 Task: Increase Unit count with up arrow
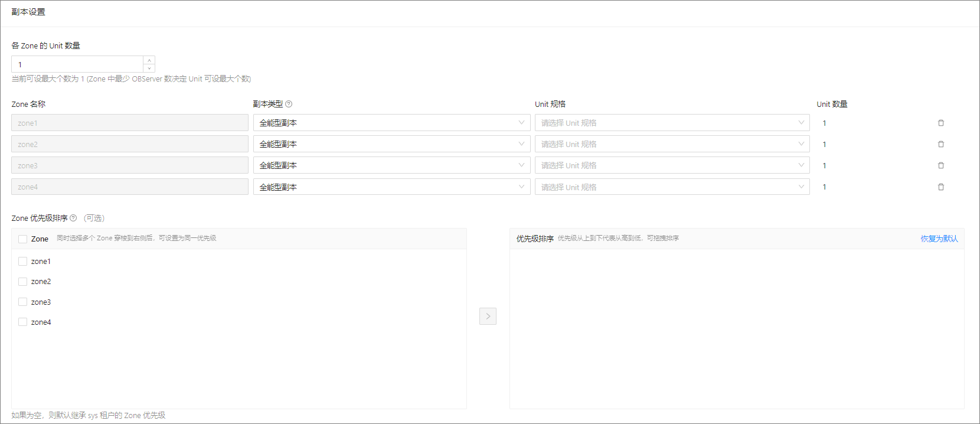coord(149,60)
